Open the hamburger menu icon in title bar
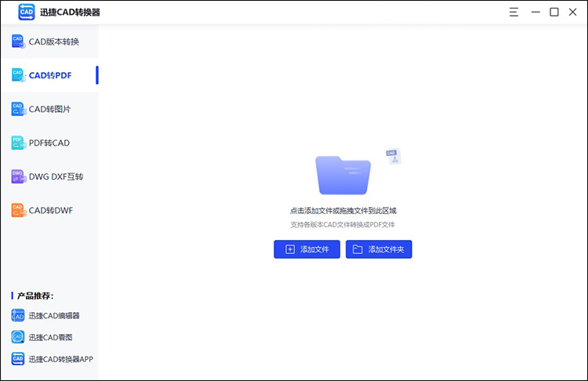Image resolution: width=588 pixels, height=381 pixels. [x=514, y=12]
